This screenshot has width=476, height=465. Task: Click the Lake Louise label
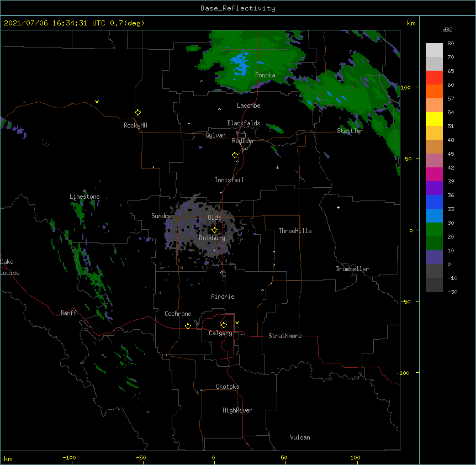click(x=9, y=267)
